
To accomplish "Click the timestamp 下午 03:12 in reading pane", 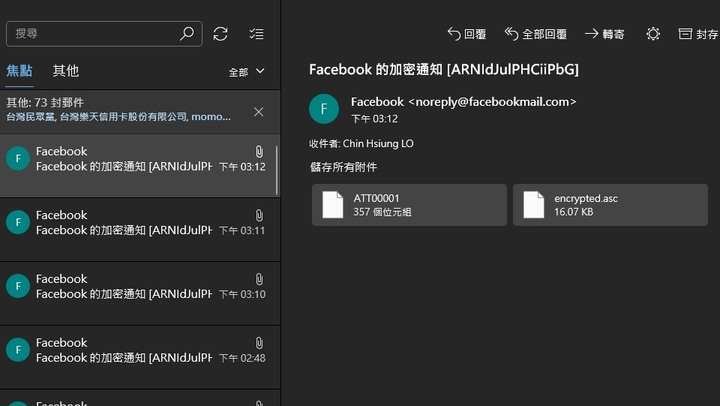I will point(374,119).
